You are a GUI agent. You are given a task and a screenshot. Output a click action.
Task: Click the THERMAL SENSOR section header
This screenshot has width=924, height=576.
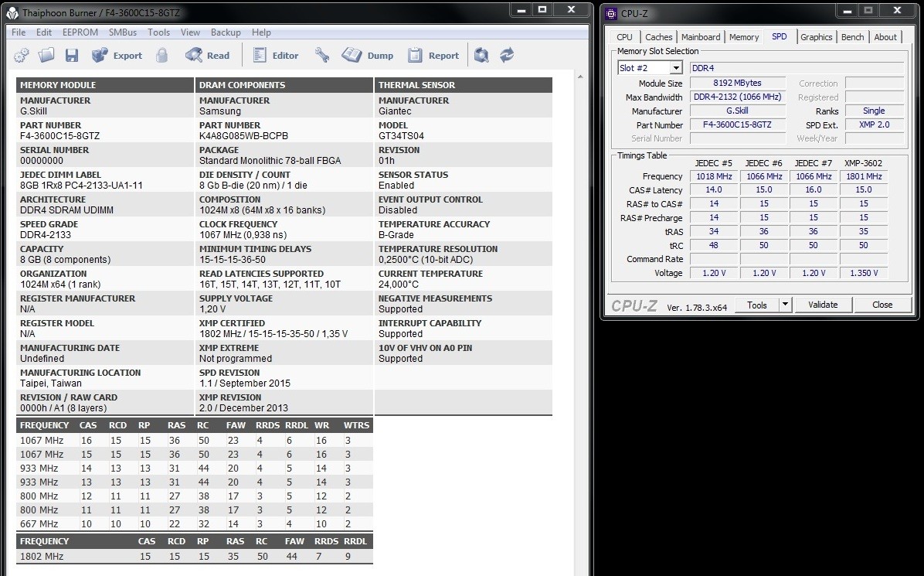(x=464, y=85)
